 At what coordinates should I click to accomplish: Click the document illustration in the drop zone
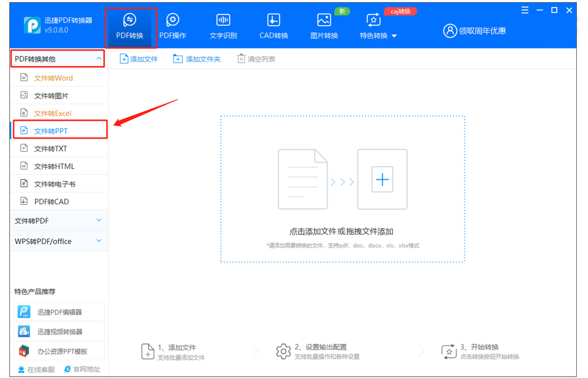(x=303, y=179)
